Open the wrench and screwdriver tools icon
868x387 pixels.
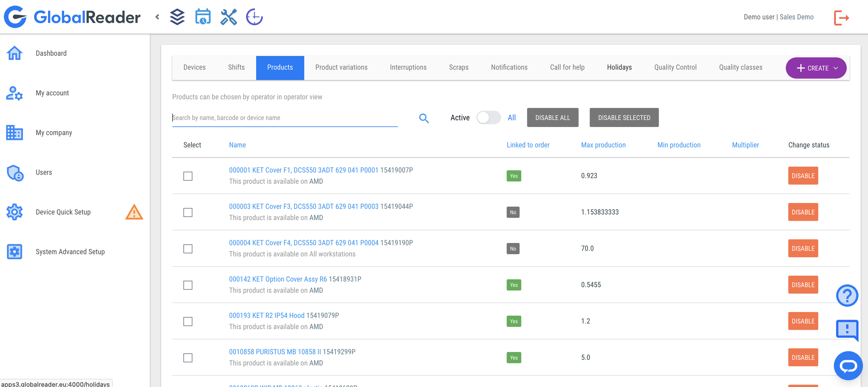pyautogui.click(x=228, y=17)
